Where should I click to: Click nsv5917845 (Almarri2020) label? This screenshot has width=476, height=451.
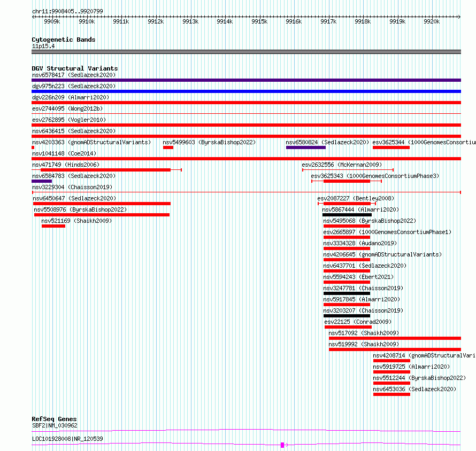pyautogui.click(x=362, y=299)
